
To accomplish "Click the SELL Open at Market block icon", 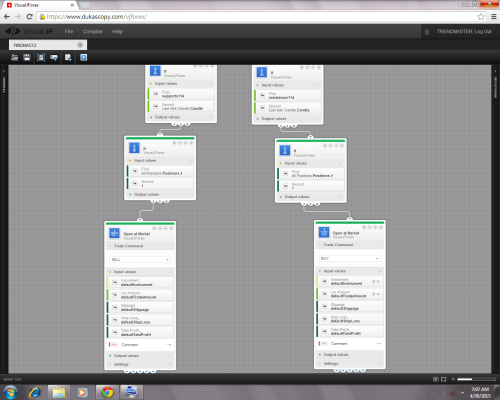I will pyautogui.click(x=114, y=233).
